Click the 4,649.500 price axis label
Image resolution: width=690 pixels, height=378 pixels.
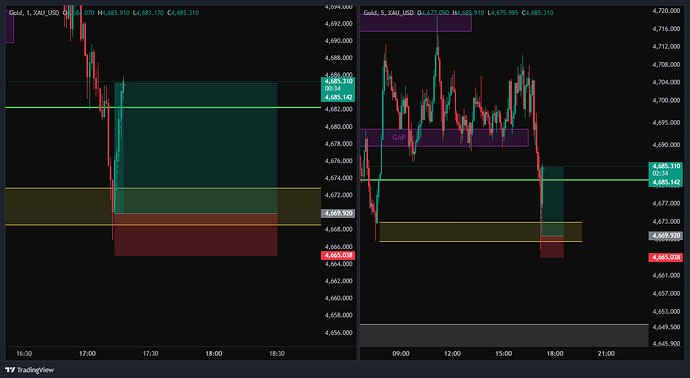(666, 327)
